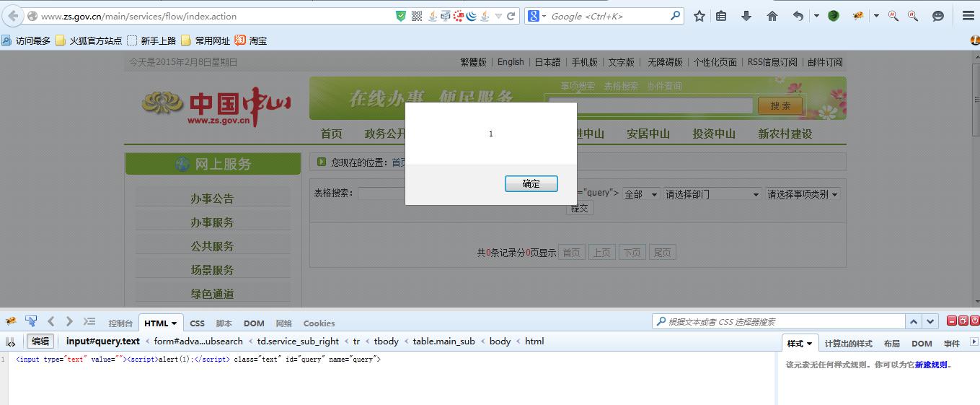Switch to the 控制台 Firebug tab

click(120, 323)
